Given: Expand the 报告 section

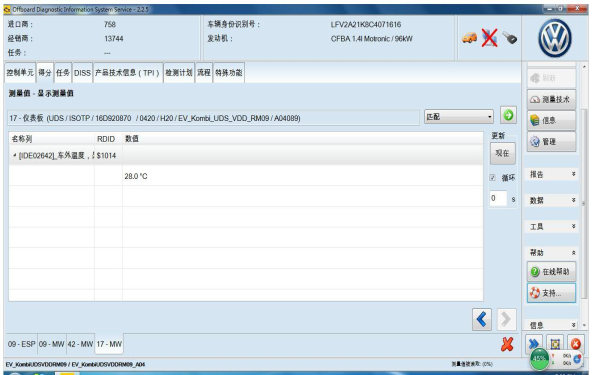Looking at the screenshot, I should coord(552,174).
